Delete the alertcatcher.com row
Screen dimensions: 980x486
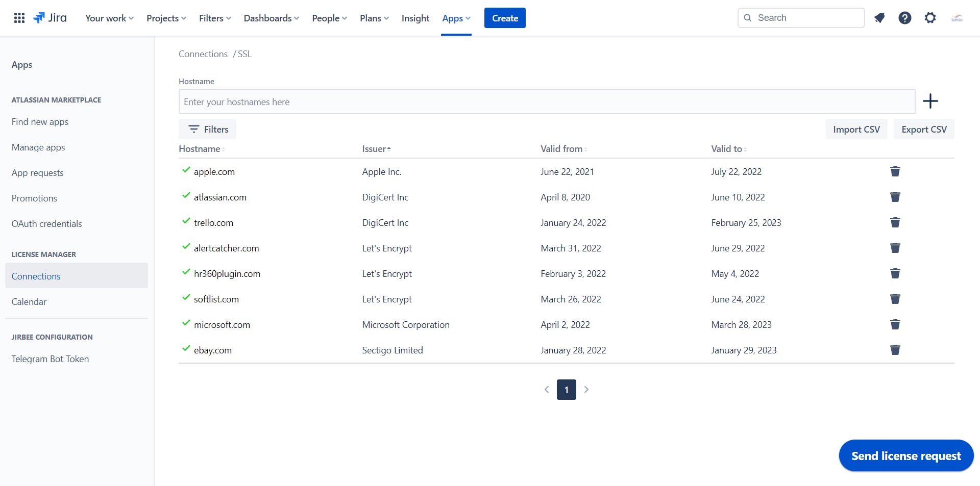tap(895, 248)
